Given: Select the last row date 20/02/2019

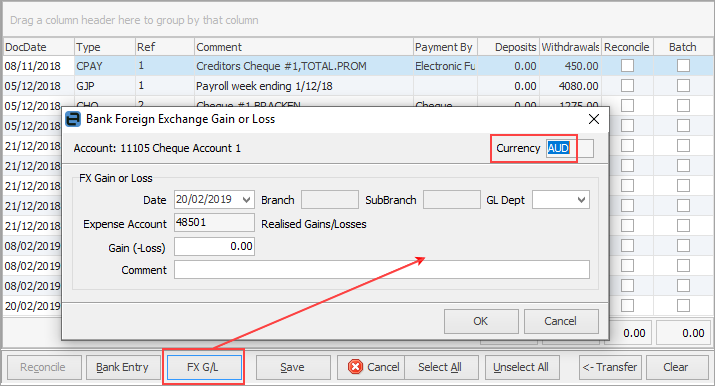Looking at the screenshot, I should [x=33, y=306].
